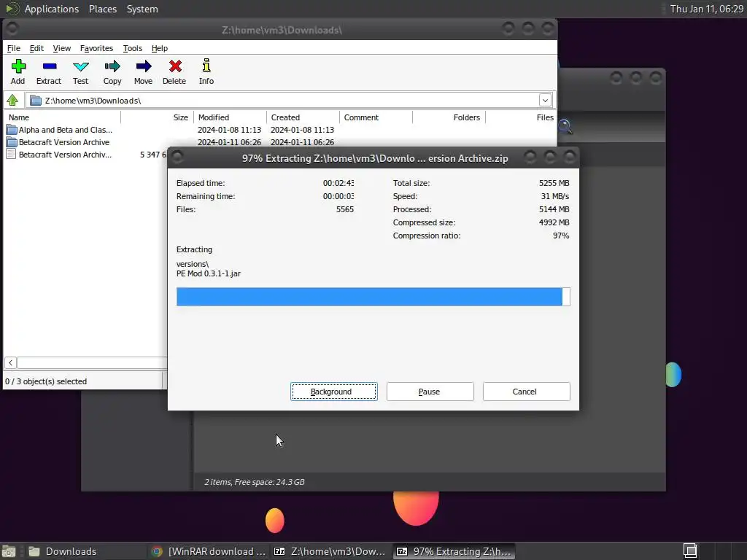Click the workspace switcher icon in bottom panel
Screen dimensions: 747x560
coord(690,551)
